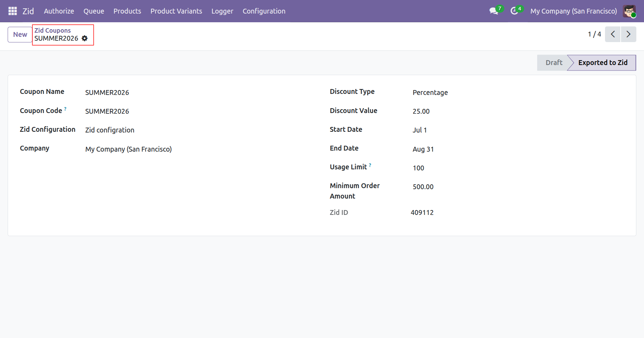The height and width of the screenshot is (338, 644).
Task: Open the Start Date picker Jul 1
Action: [419, 130]
